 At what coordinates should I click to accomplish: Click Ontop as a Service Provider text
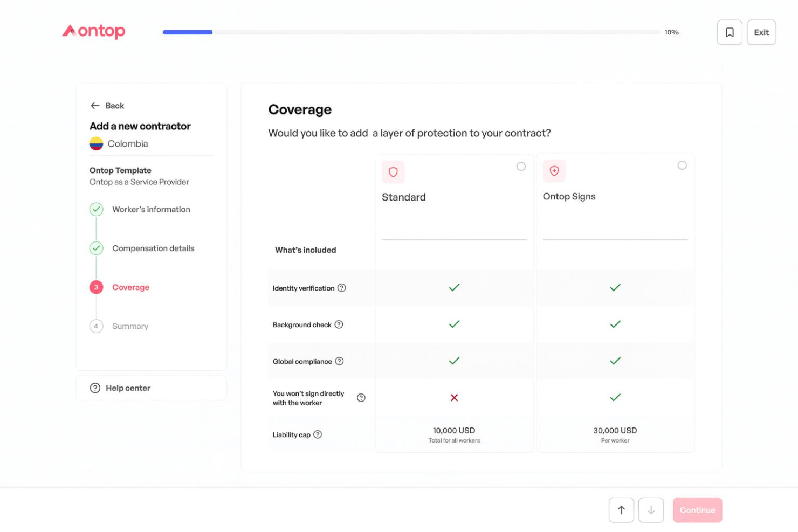click(x=139, y=182)
